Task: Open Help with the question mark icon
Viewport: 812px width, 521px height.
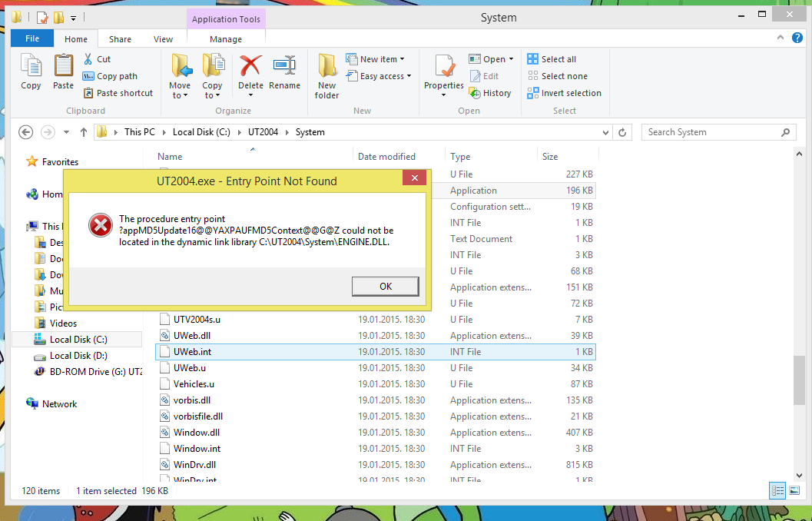Action: [797, 38]
